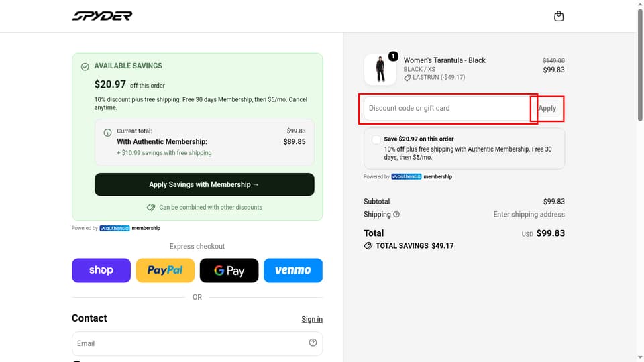Click the struck-through "$149.00" price
This screenshot has height=362, width=644.
(x=553, y=61)
